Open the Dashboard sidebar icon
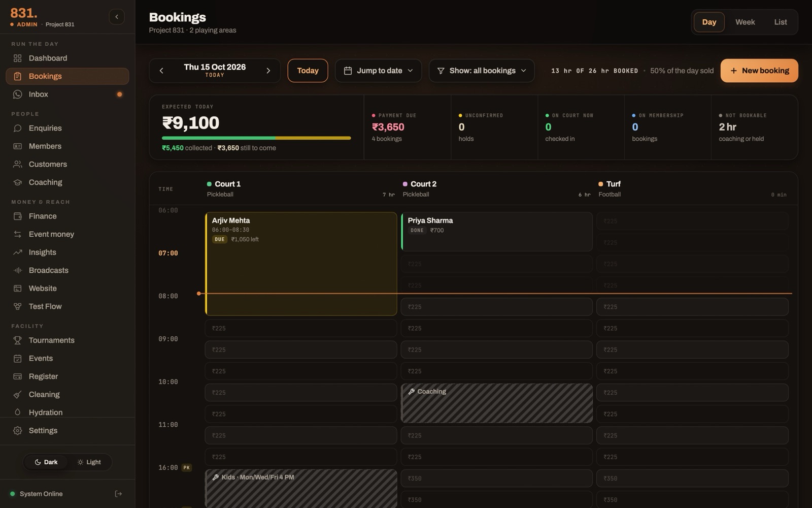 click(18, 58)
